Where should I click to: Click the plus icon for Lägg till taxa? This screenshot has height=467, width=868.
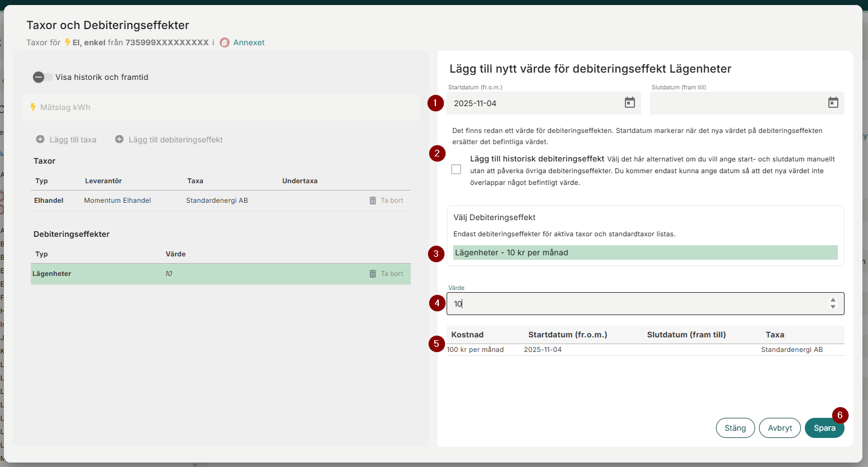40,140
